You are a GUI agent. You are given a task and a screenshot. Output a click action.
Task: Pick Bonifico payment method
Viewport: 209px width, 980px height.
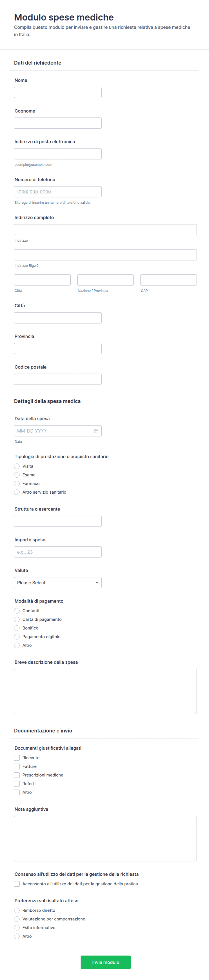click(17, 628)
